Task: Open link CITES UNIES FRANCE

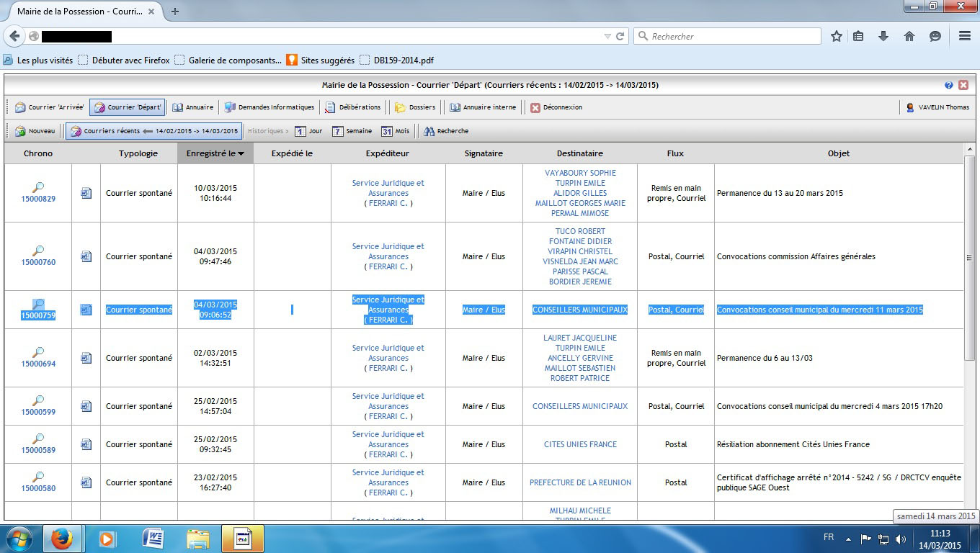Action: point(580,444)
